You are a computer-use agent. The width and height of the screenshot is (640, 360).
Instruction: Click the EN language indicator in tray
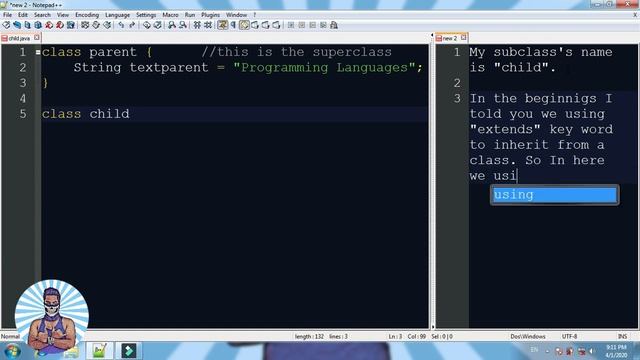pyautogui.click(x=534, y=350)
